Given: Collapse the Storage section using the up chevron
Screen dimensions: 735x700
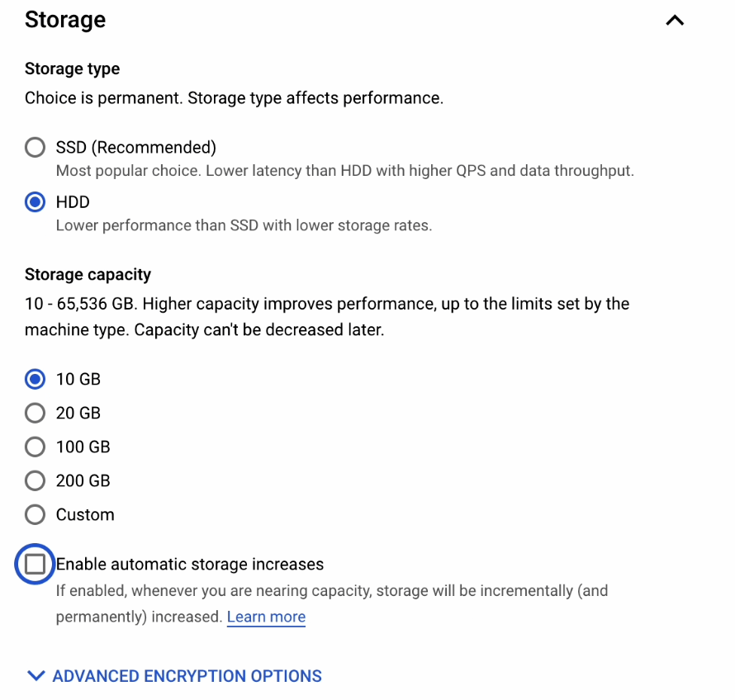Looking at the screenshot, I should tap(675, 21).
